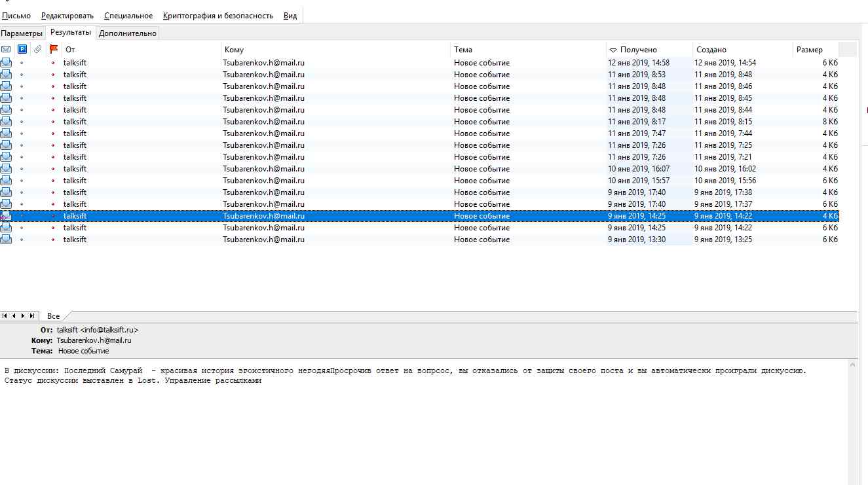Click the message body text in preview pane
868x485 pixels.
point(406,376)
